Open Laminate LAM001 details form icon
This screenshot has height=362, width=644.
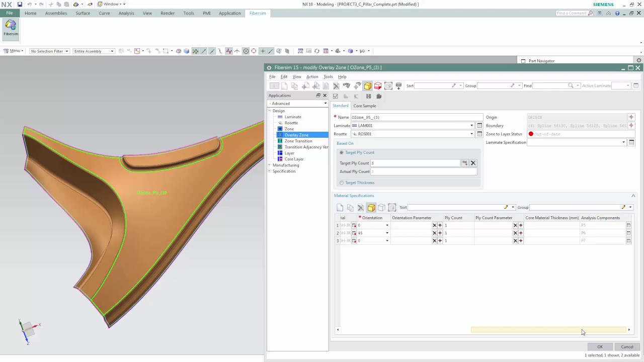tap(479, 126)
